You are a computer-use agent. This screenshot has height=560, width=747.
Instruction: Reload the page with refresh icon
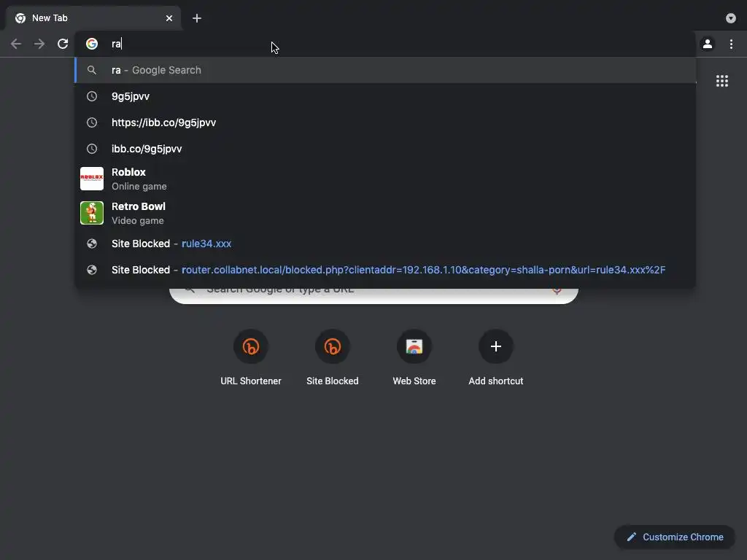pyautogui.click(x=63, y=44)
